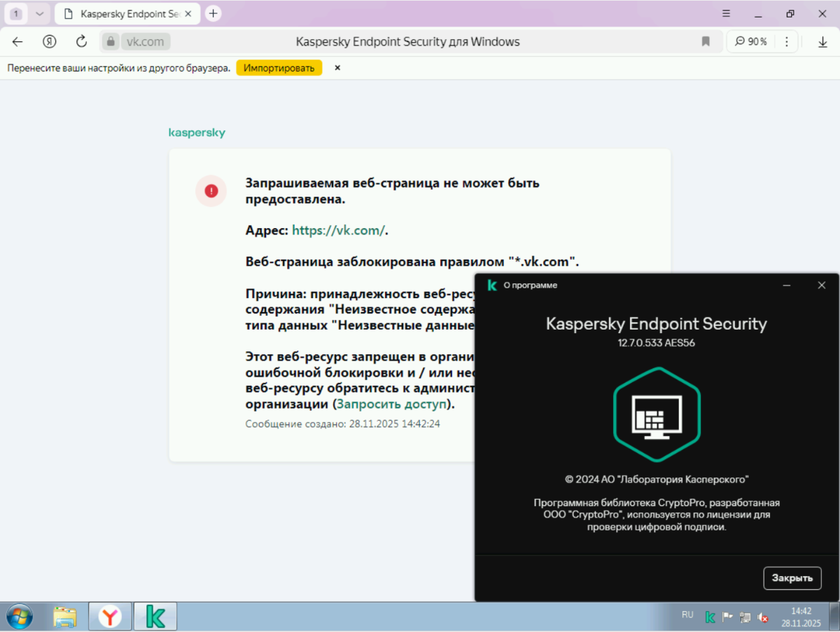Open Yandex Browser taskbar icon
This screenshot has height=632, width=840.
coord(110,617)
